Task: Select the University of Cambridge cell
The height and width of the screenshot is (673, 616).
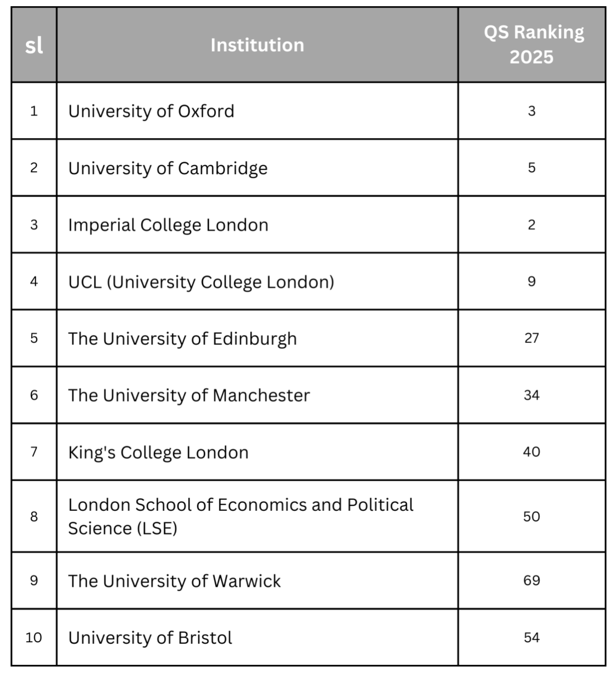Action: [167, 168]
